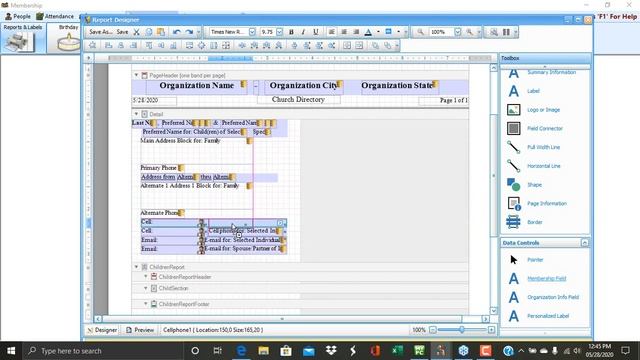640x360 pixels.
Task: Toggle italic formatting
Action: click(x=303, y=32)
